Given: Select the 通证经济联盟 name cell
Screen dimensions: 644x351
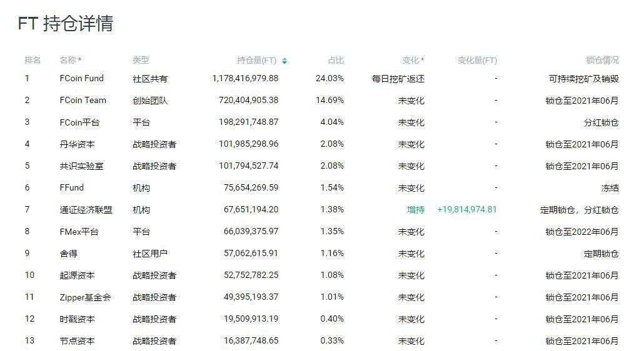Looking at the screenshot, I should tap(86, 209).
